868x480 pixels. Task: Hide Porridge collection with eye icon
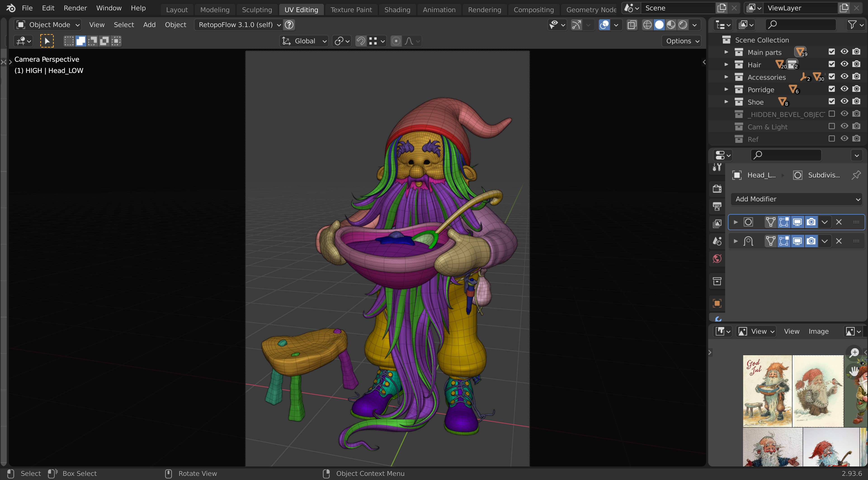pos(844,89)
